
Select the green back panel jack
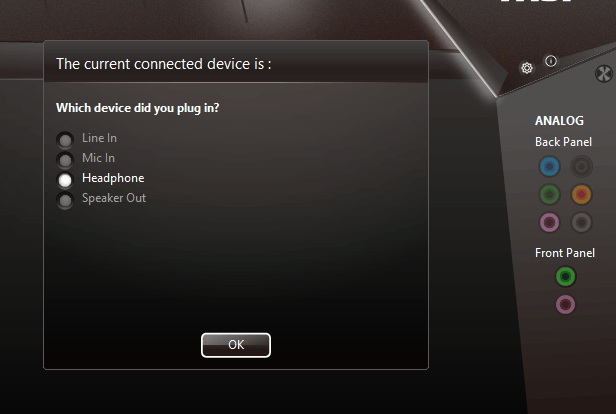(549, 194)
